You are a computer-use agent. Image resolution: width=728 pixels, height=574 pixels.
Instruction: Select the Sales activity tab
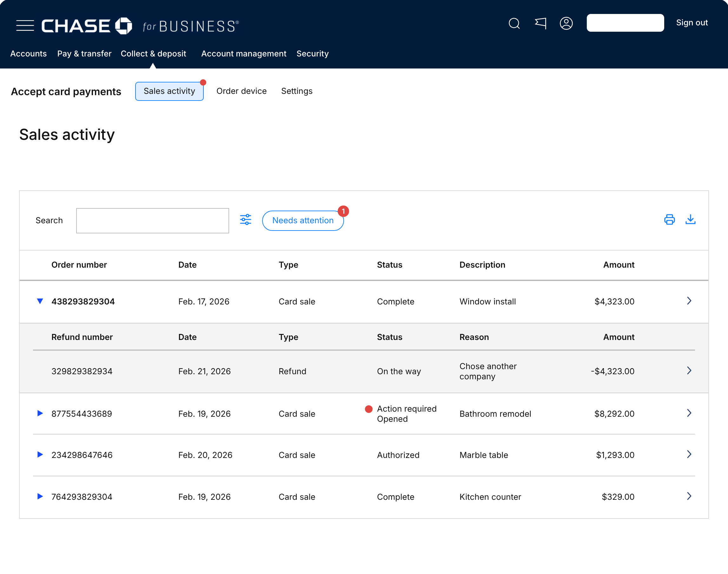point(169,91)
